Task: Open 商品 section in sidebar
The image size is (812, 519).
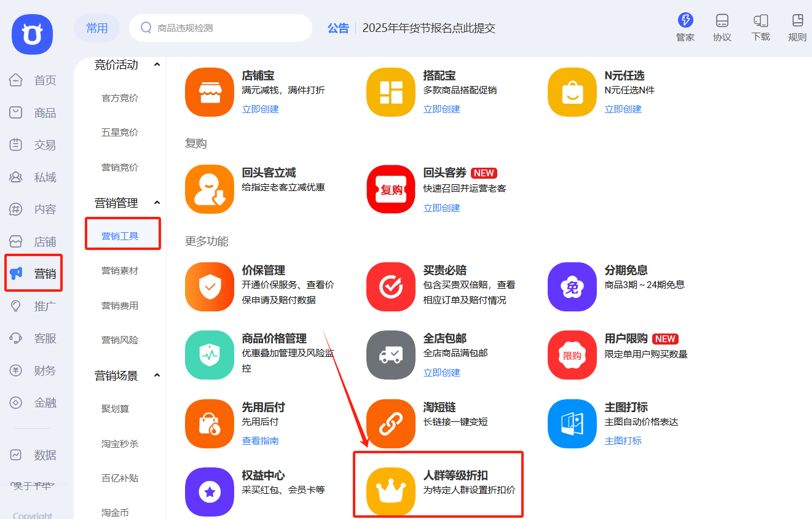Action: point(33,113)
